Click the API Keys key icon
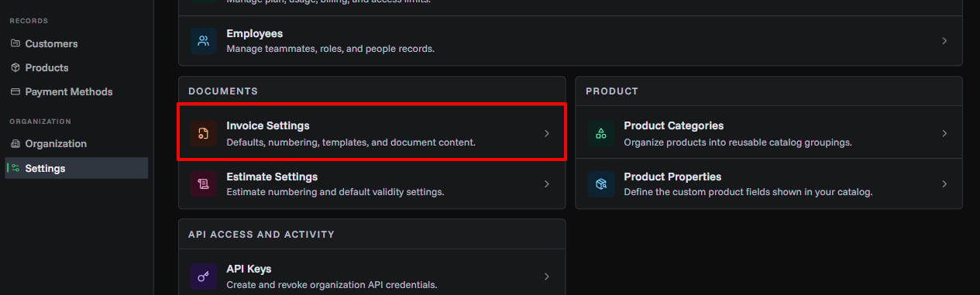 203,276
